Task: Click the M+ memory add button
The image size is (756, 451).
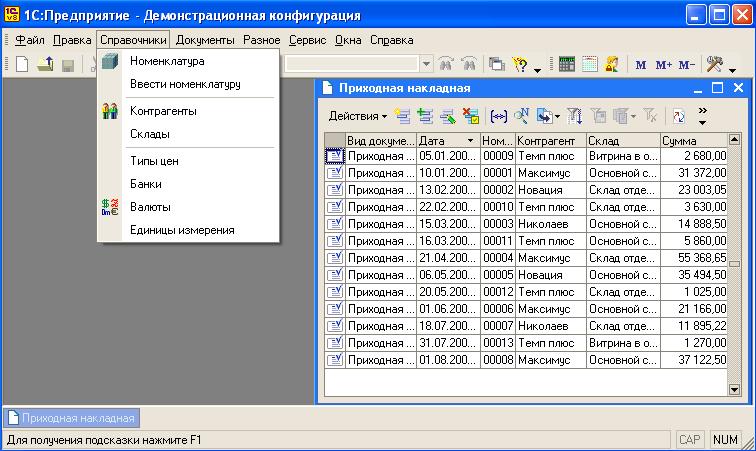Action: click(x=663, y=65)
